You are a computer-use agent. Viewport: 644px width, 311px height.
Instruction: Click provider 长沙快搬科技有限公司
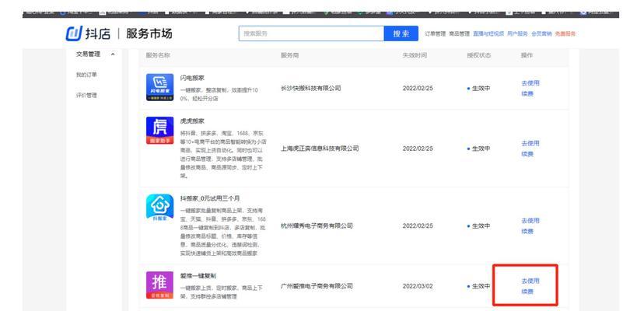(x=311, y=89)
